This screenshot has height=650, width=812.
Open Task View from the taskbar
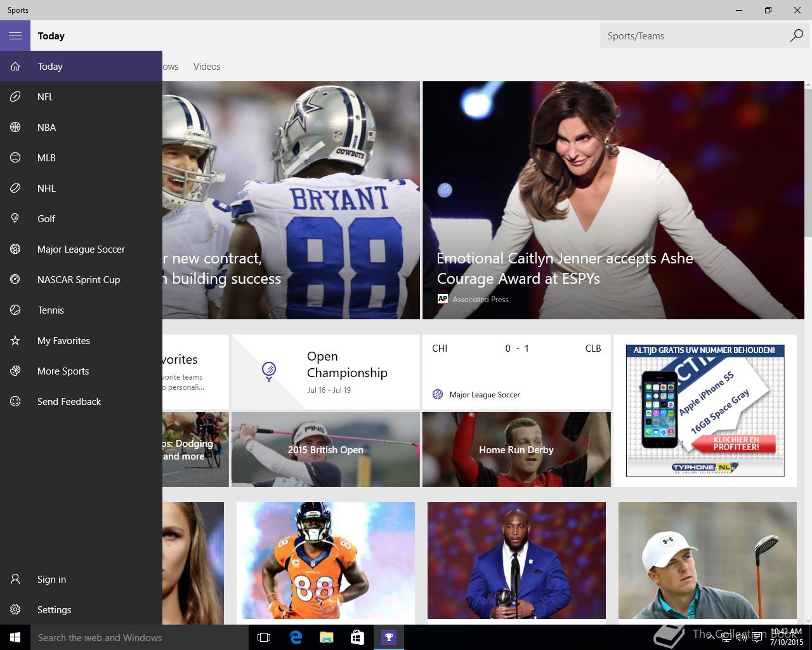264,637
